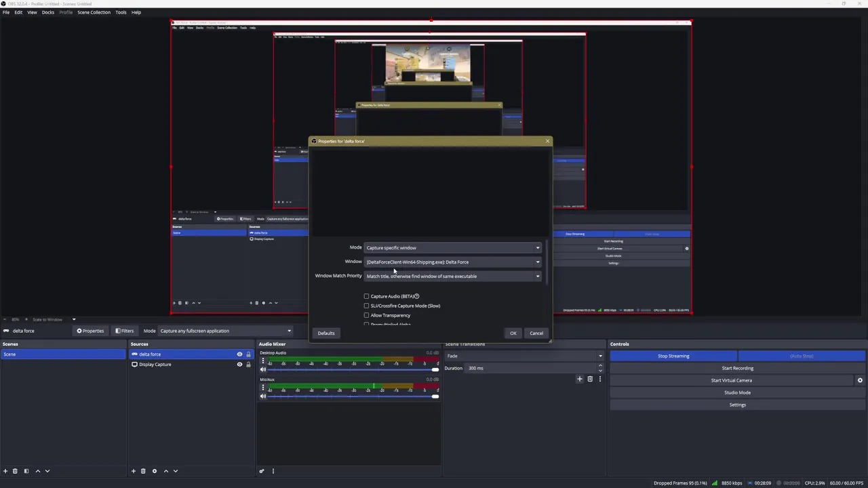Open scene filters icon in Scenes panel
The height and width of the screenshot is (488, 868).
26,471
